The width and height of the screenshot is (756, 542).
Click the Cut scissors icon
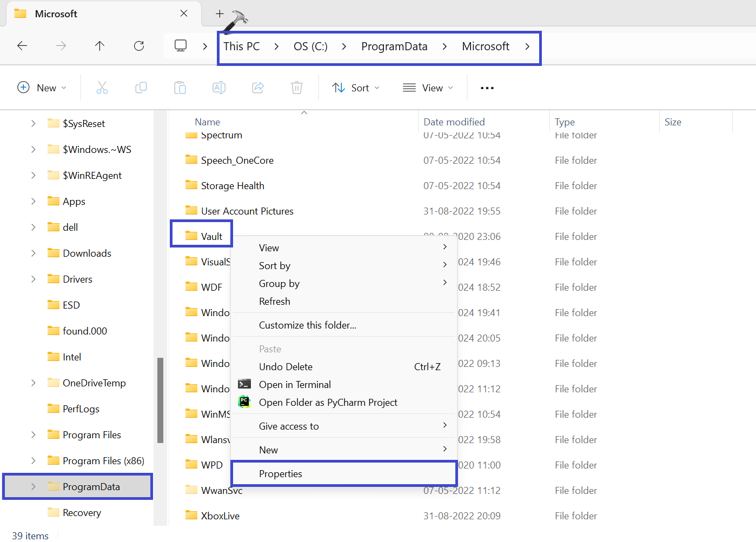pyautogui.click(x=102, y=88)
